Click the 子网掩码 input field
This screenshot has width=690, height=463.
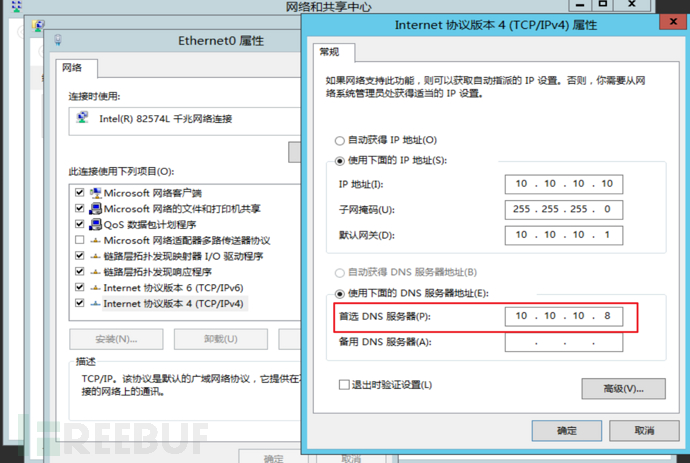point(564,209)
